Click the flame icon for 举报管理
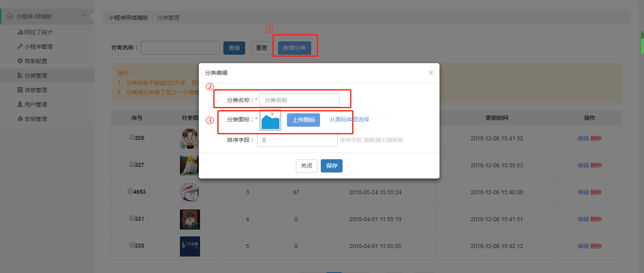This screenshot has width=644, height=273. (x=20, y=119)
